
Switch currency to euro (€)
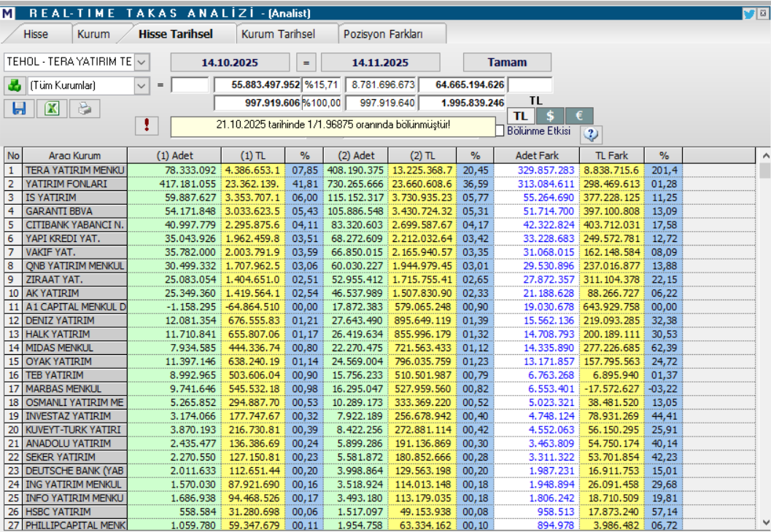[578, 117]
